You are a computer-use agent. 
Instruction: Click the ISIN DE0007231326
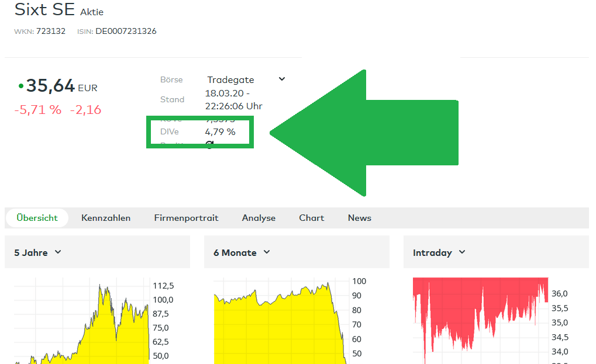coord(126,31)
